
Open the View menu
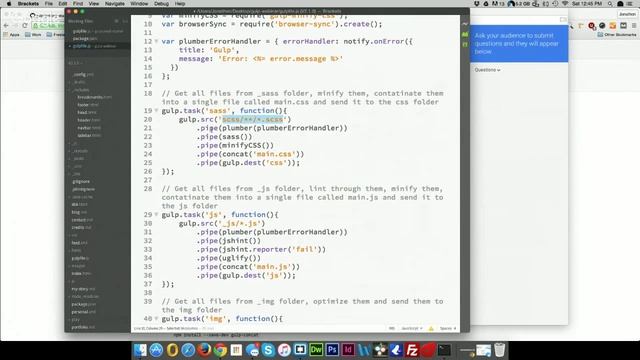(x=94, y=4)
